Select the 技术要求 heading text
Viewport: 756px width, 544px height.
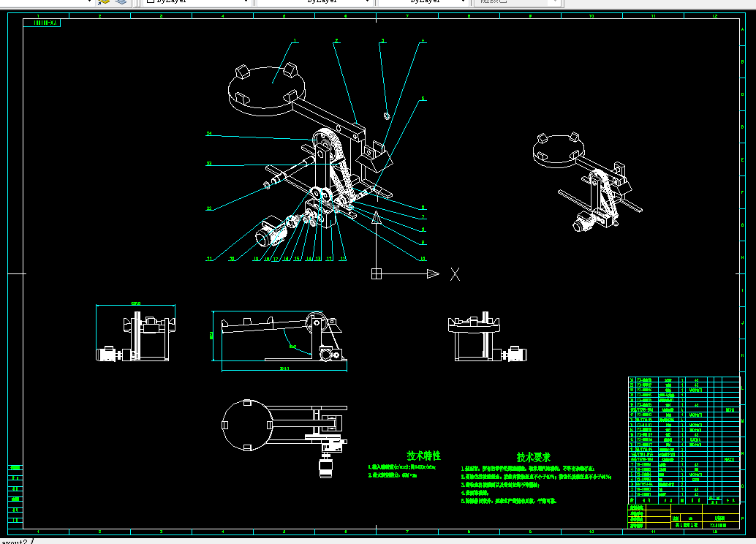[x=533, y=457]
